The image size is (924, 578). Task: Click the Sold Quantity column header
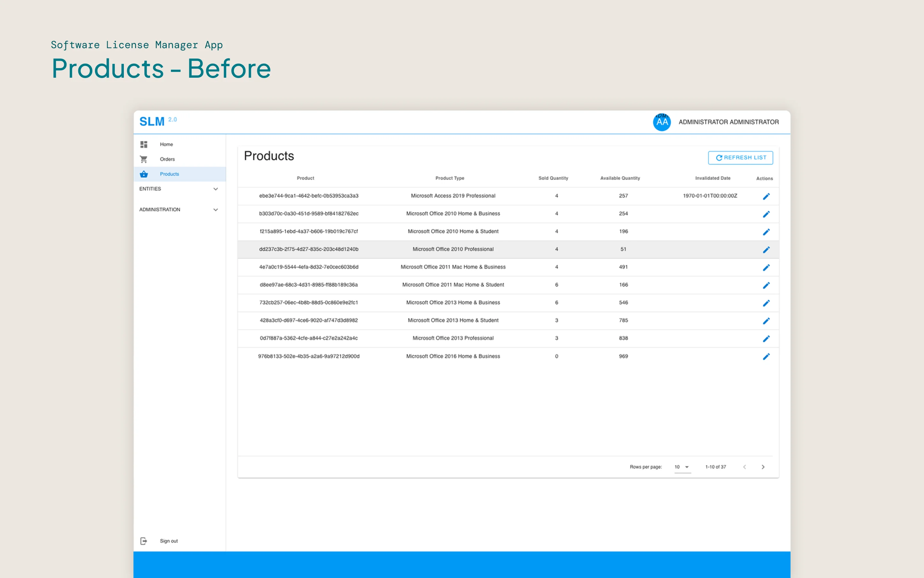point(553,178)
